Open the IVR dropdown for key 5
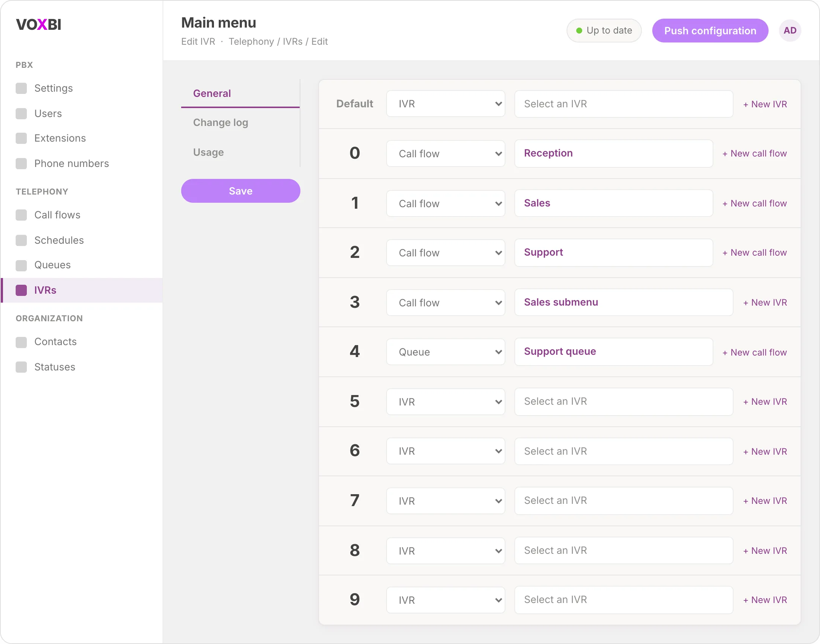The height and width of the screenshot is (644, 820). point(446,402)
